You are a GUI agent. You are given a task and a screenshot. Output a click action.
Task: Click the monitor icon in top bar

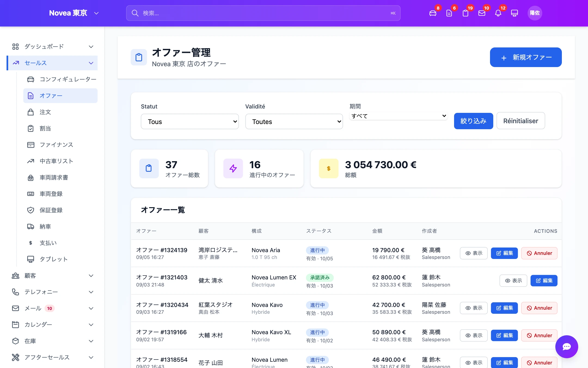(514, 13)
